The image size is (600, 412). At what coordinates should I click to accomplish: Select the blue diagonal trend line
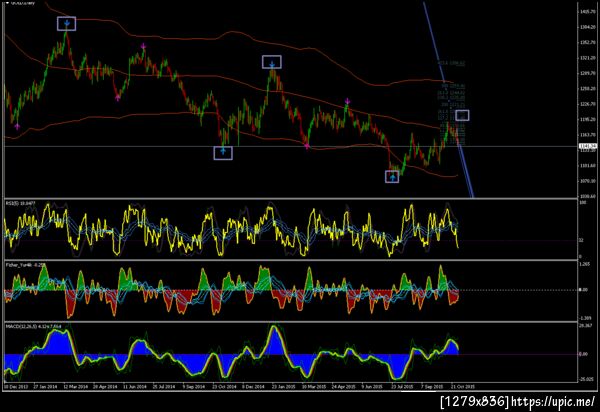click(448, 99)
